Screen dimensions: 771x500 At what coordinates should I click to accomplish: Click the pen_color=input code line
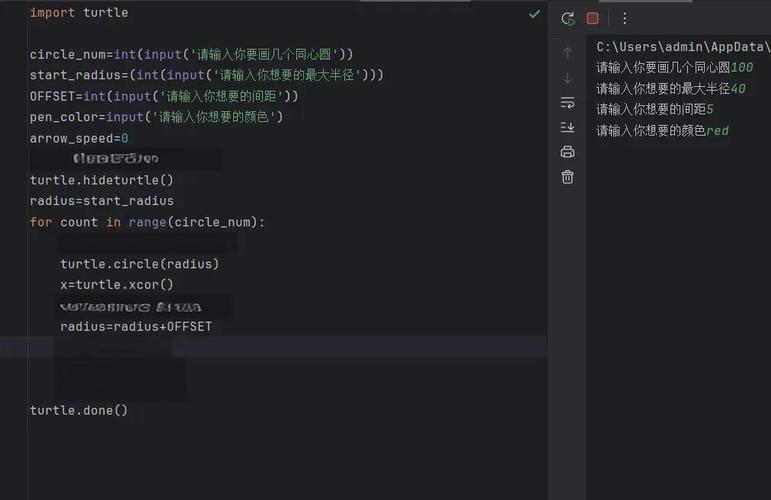[156, 117]
